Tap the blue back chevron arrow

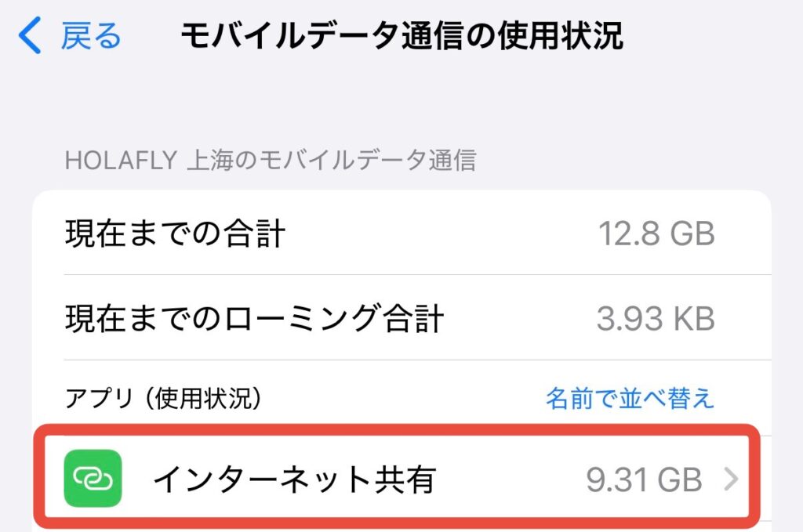(30, 36)
